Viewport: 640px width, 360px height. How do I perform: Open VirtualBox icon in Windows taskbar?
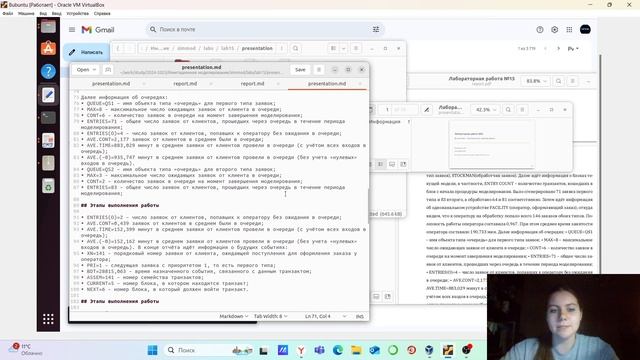tap(429, 350)
